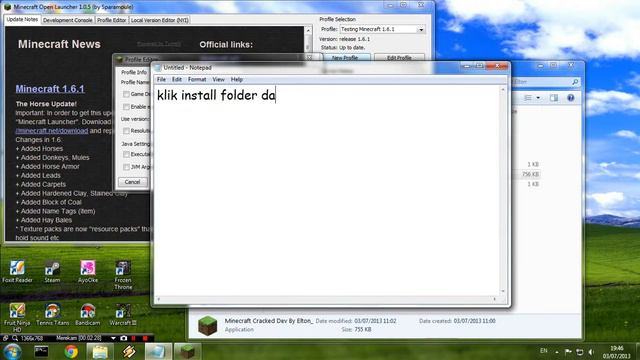Open the Bandicam desktop shortcut
640x360 pixels.
click(x=88, y=314)
